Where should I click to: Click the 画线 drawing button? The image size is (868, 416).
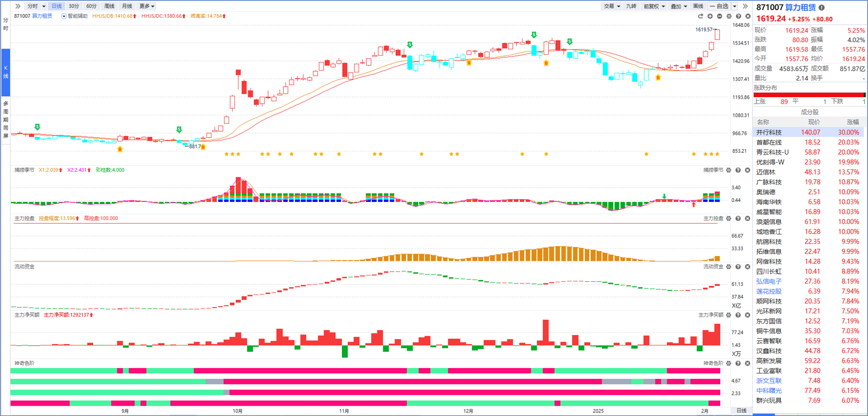click(x=698, y=6)
